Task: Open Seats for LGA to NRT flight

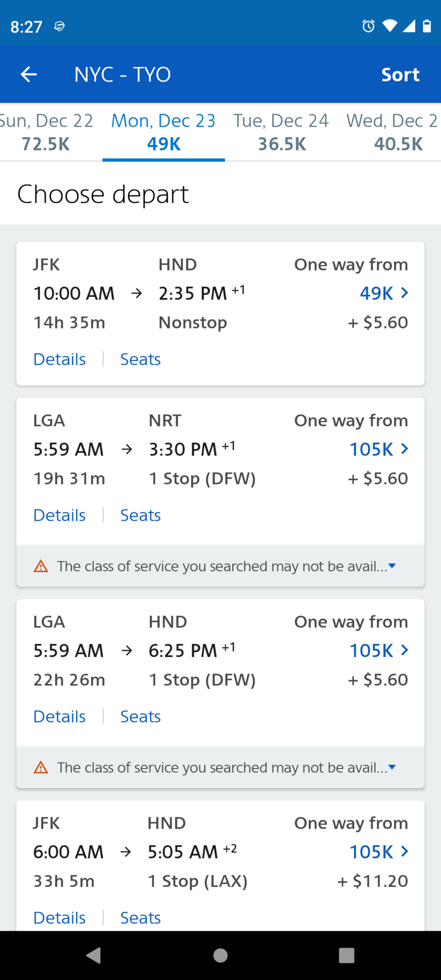Action: tap(140, 515)
